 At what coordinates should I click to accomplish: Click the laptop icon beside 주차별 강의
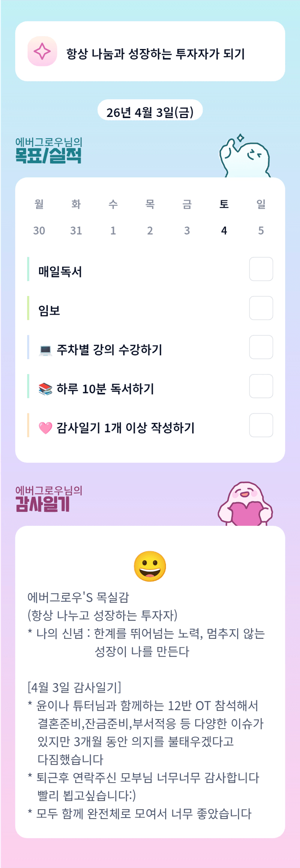[x=45, y=350]
